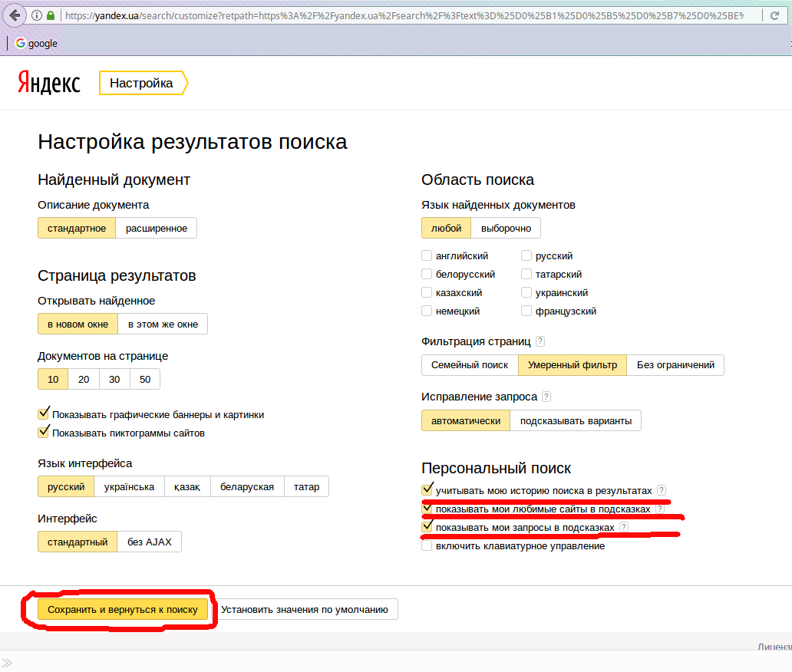792x672 pixels.
Task: Reload the page with the refresh icon
Action: pos(774,15)
